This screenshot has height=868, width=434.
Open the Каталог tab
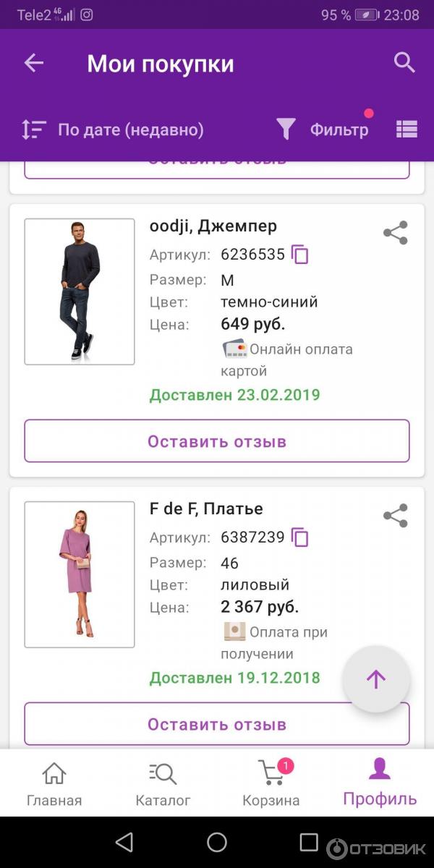point(163,784)
